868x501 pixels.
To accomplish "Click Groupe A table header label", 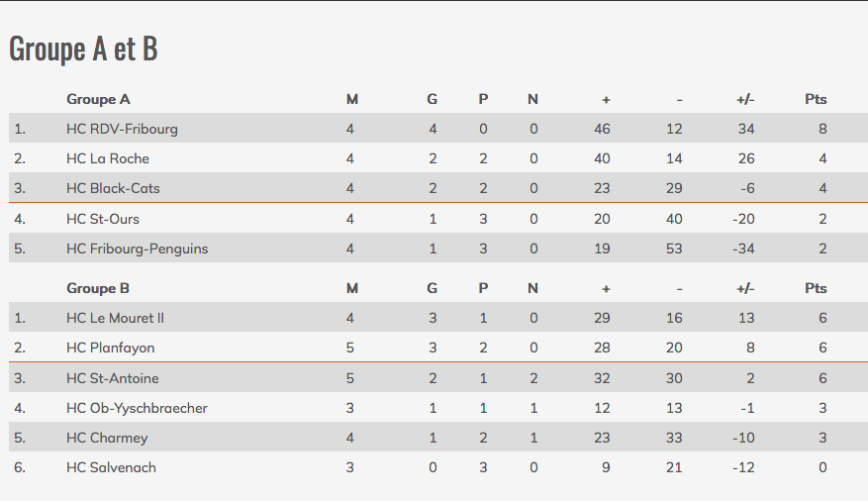I will [98, 100].
